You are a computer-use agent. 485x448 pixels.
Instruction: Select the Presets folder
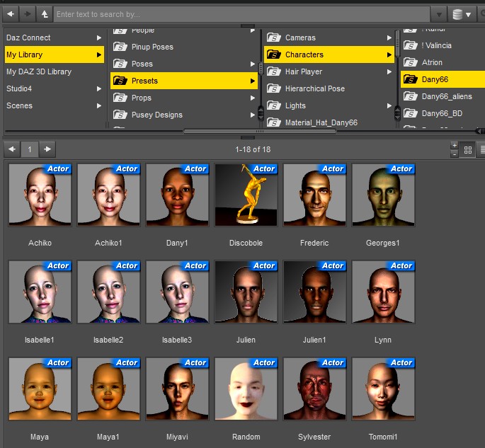183,81
